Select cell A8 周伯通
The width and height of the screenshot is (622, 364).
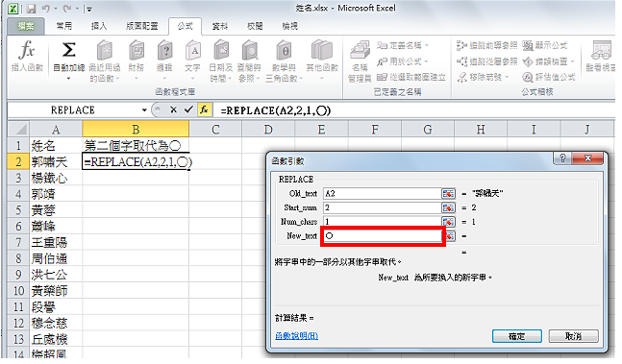click(56, 258)
